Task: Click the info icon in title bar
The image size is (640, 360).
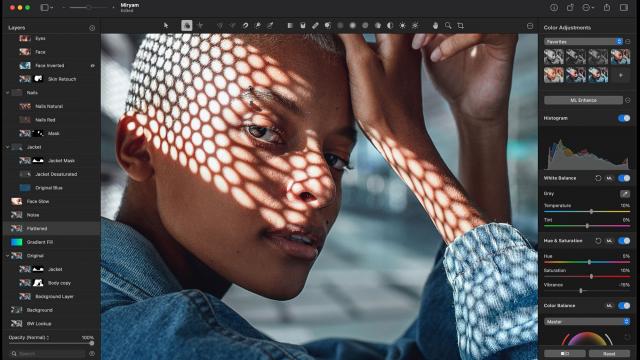Action: (x=554, y=7)
